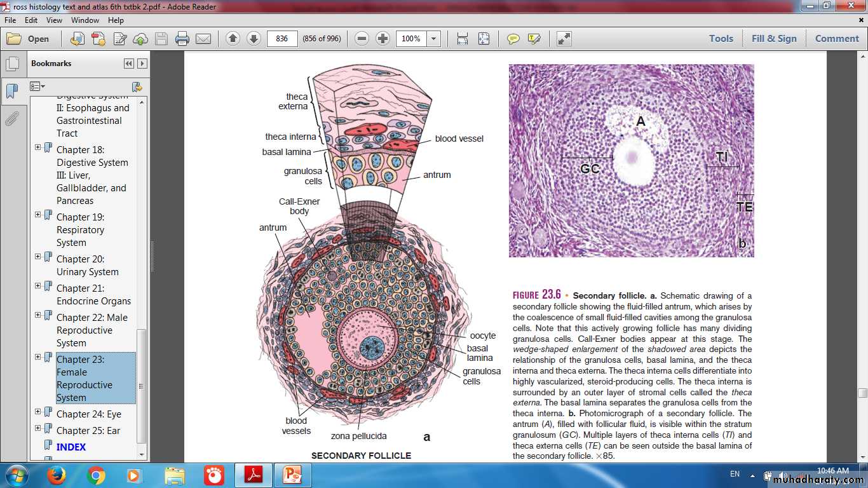Zoom in with the plus button
Image resolution: width=868 pixels, height=488 pixels.
[x=383, y=39]
